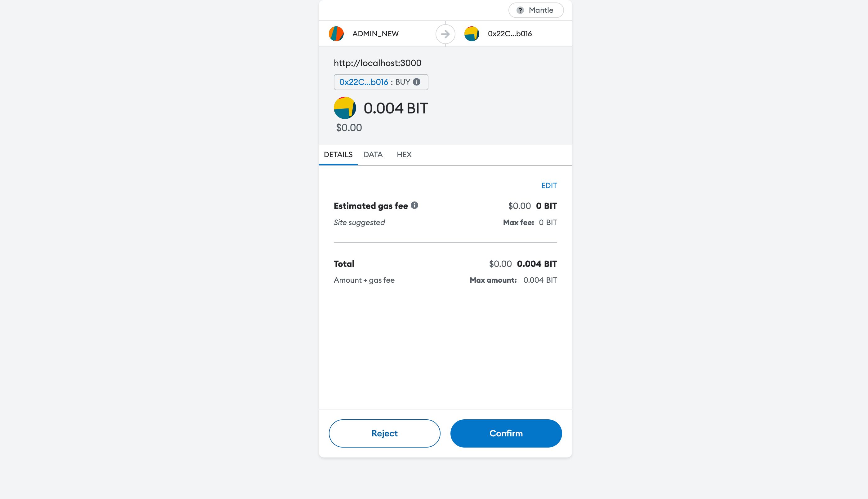Click the Reject button

[384, 433]
